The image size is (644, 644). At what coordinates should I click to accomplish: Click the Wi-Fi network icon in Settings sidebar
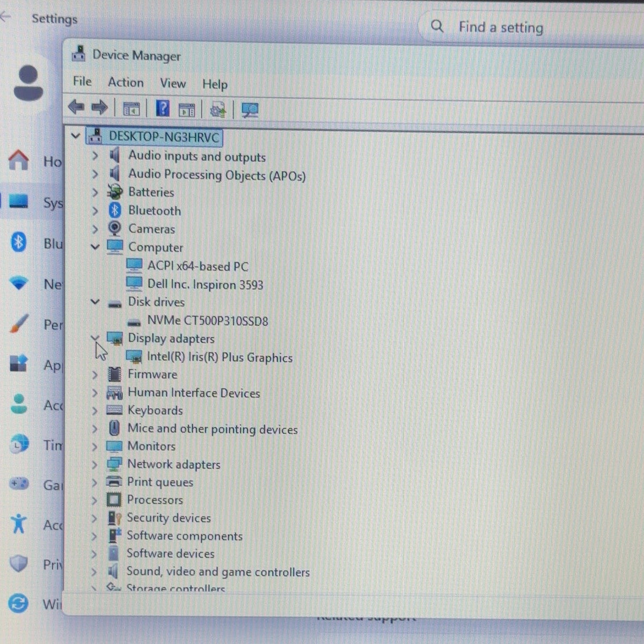19,283
